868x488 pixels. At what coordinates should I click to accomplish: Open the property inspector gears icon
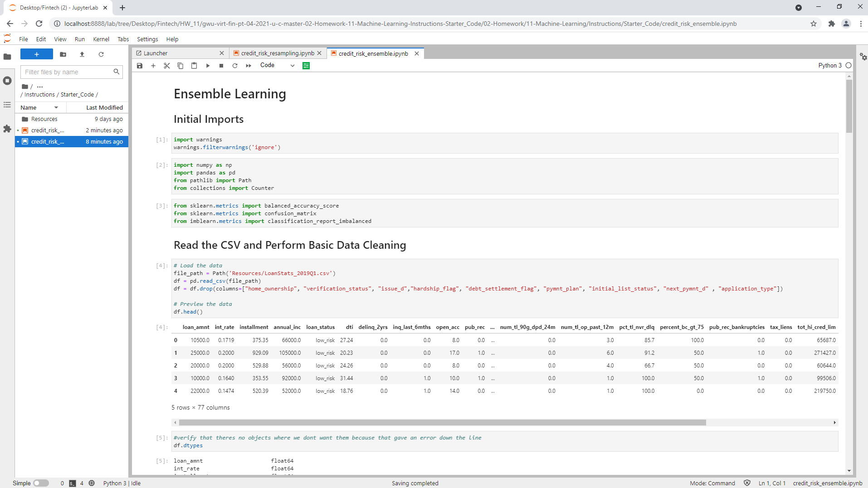(x=863, y=57)
